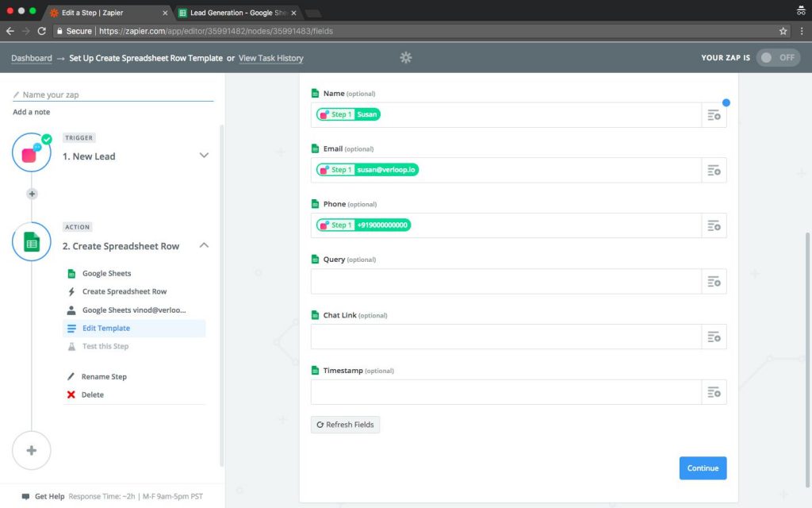
Task: Click inside the Chat Link input field
Action: [506, 337]
